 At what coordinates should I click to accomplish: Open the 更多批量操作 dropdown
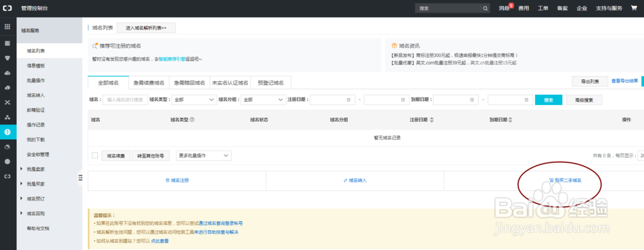click(x=204, y=155)
